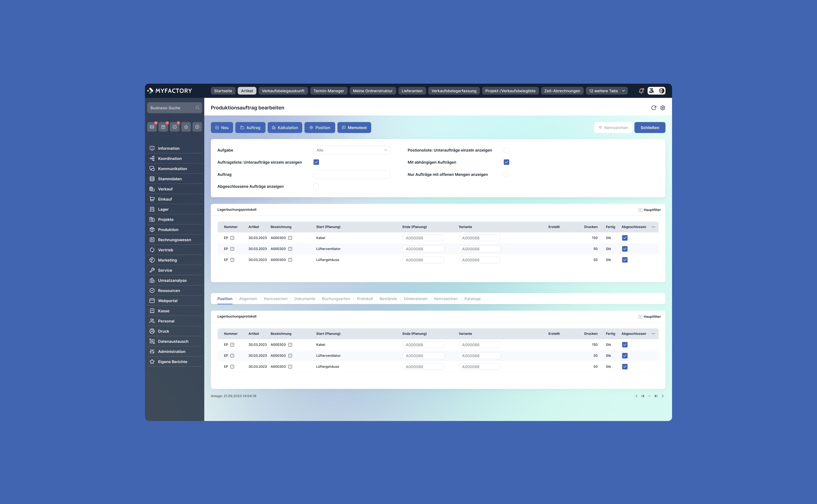Open page settings gear icon
Viewport: 817px width, 504px height.
point(663,108)
